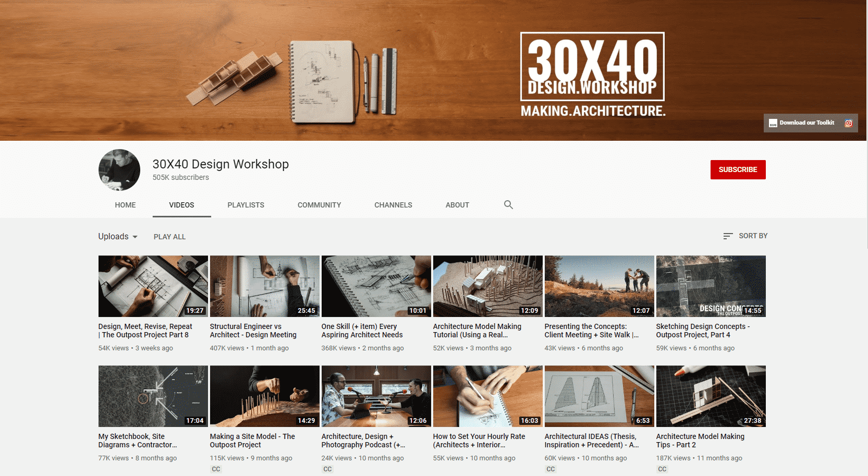
Task: Play the 12:07 site walk thumbnail
Action: point(600,286)
